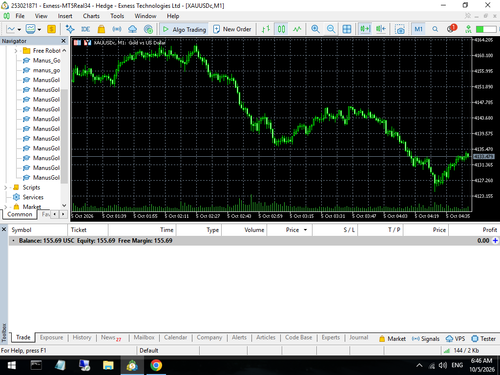Open the Signals broadcast icon in toolbar
500x375 pixels.
(x=117, y=29)
